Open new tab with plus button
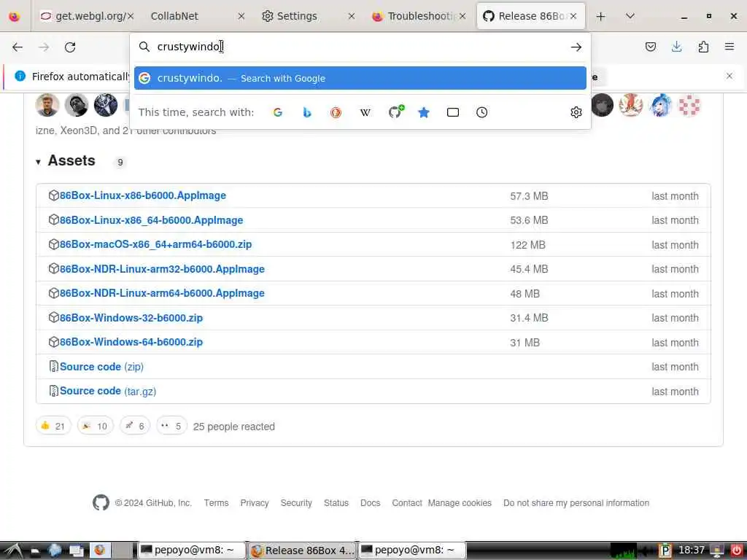Viewport: 747px width, 560px height. pos(600,16)
